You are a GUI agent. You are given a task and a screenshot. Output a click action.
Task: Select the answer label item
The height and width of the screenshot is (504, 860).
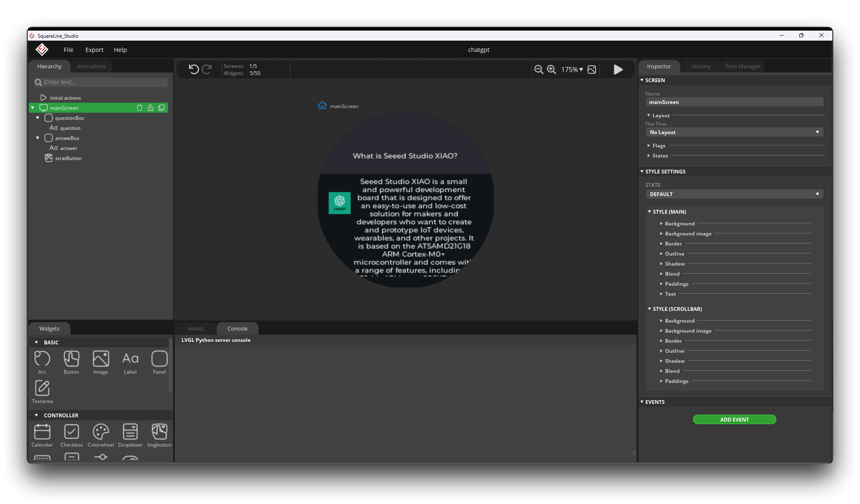(x=69, y=148)
